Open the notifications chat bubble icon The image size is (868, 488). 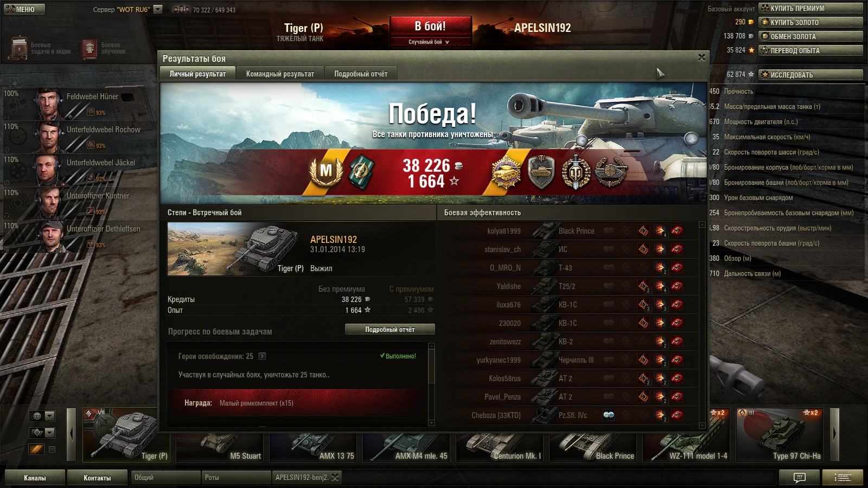point(799,478)
